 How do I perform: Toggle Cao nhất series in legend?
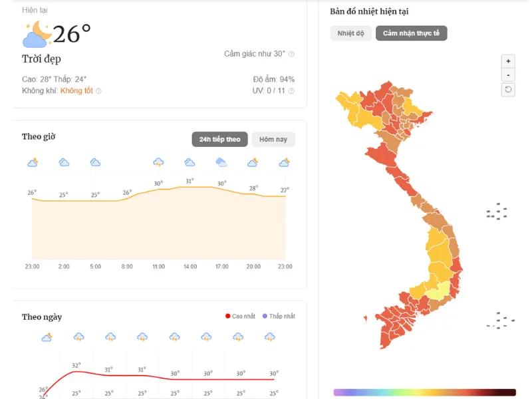click(240, 317)
